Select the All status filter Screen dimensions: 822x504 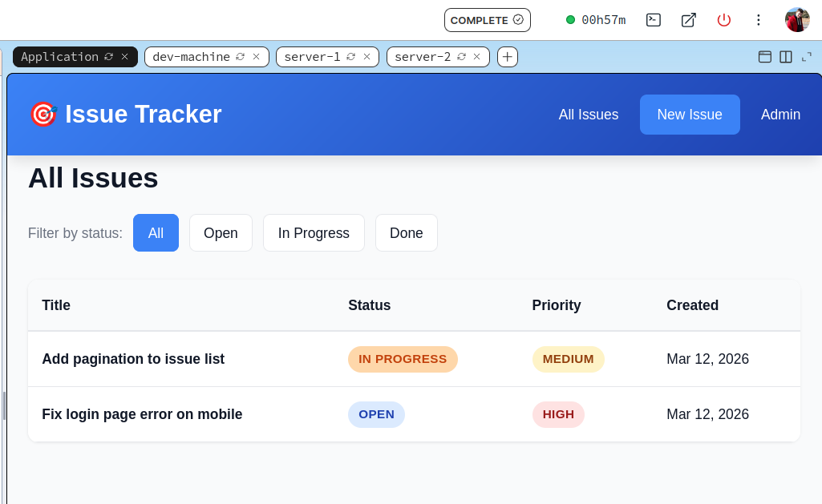tap(156, 232)
